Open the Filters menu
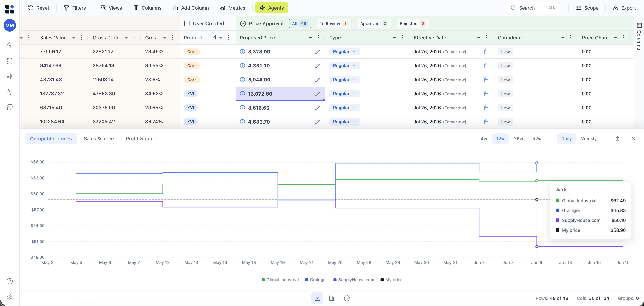This screenshot has height=306, width=644. coord(74,8)
